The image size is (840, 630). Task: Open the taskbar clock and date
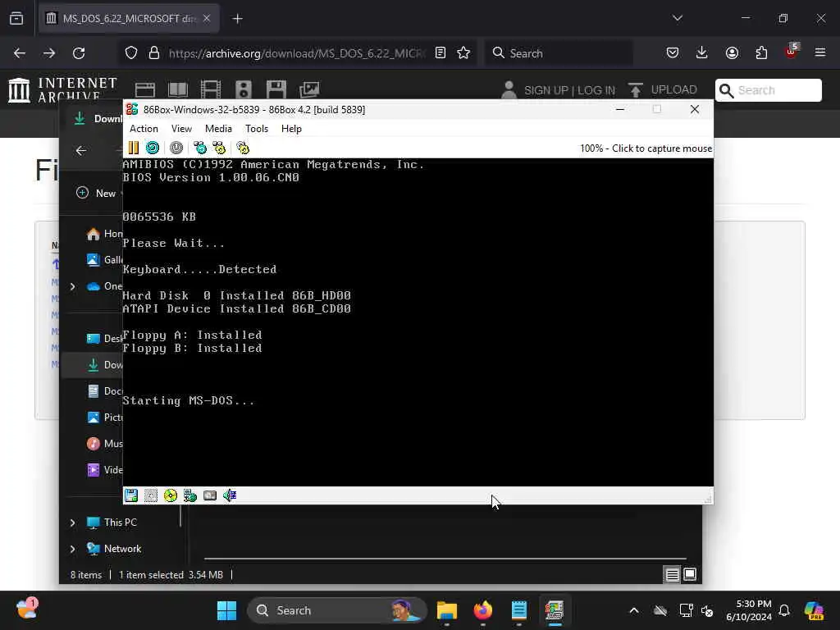[x=748, y=610]
